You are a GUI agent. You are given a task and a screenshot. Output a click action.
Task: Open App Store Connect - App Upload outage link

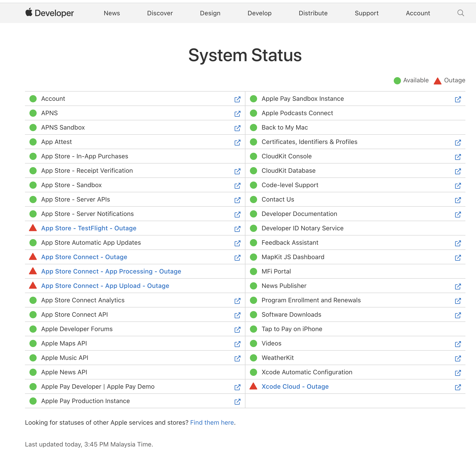(105, 286)
